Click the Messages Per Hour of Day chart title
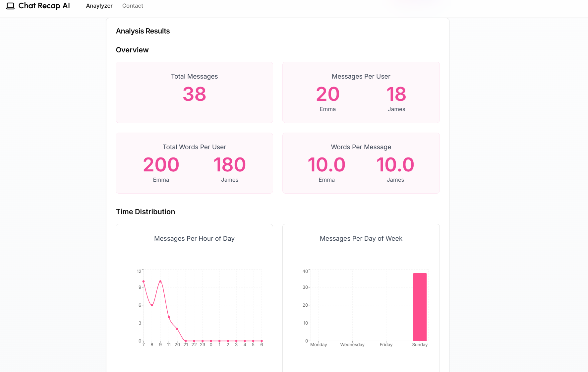Screen dimensions: 588x372 [x=194, y=238]
